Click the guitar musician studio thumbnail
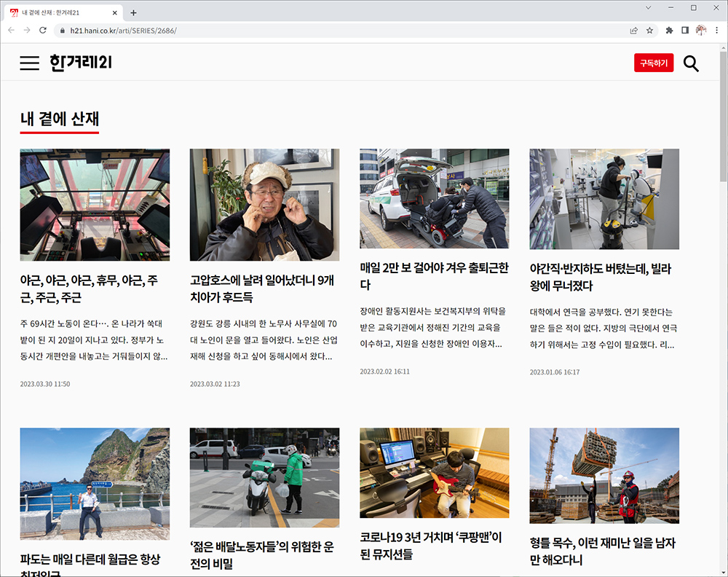The height and width of the screenshot is (577, 728). pyautogui.click(x=434, y=472)
